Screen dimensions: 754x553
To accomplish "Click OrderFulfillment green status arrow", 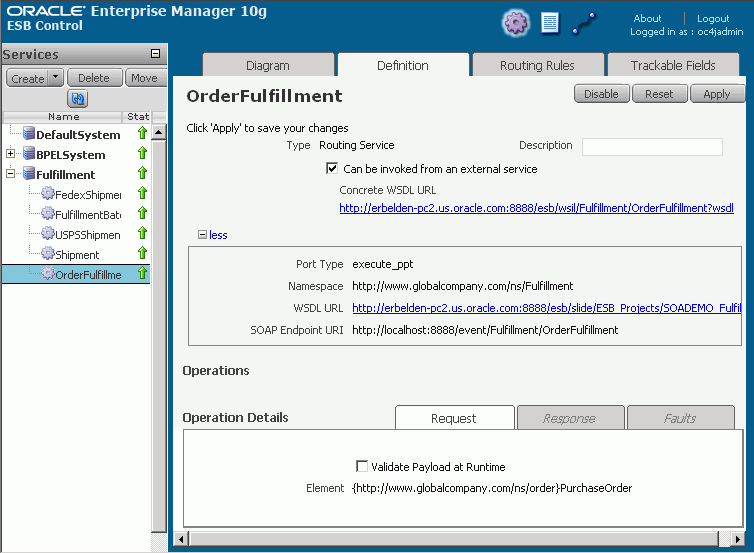I will [142, 273].
